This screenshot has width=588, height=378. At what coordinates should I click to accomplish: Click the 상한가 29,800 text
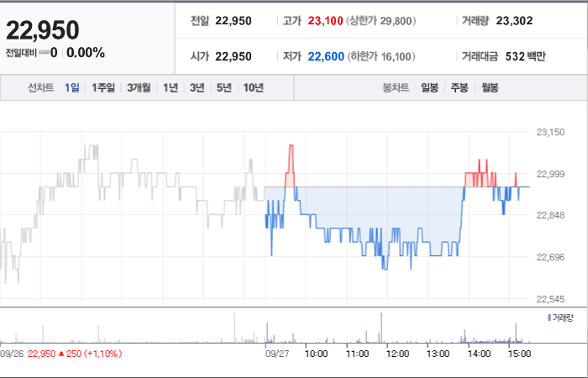coord(381,21)
